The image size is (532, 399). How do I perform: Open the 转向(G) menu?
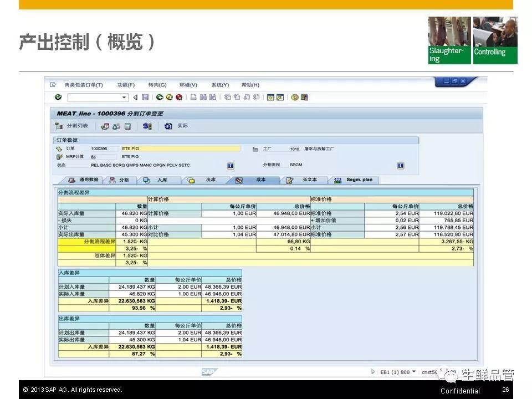click(x=157, y=85)
